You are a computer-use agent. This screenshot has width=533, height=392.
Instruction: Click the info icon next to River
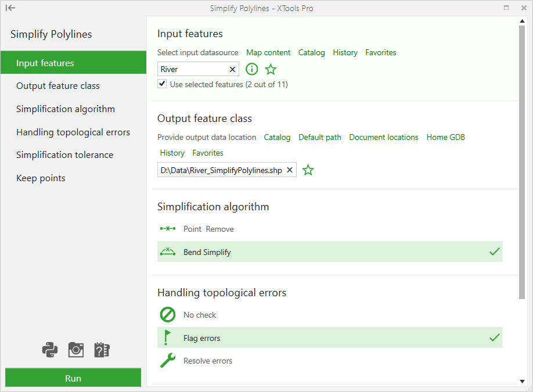[252, 69]
